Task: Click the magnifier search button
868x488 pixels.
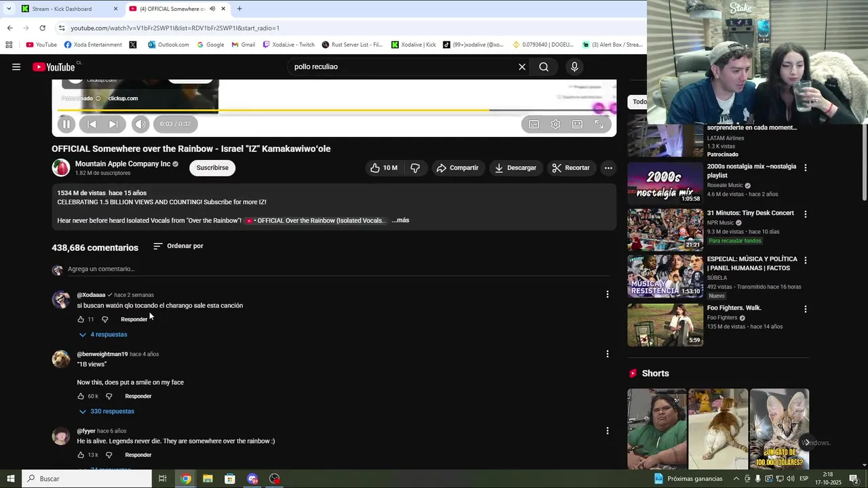Action: [x=544, y=66]
